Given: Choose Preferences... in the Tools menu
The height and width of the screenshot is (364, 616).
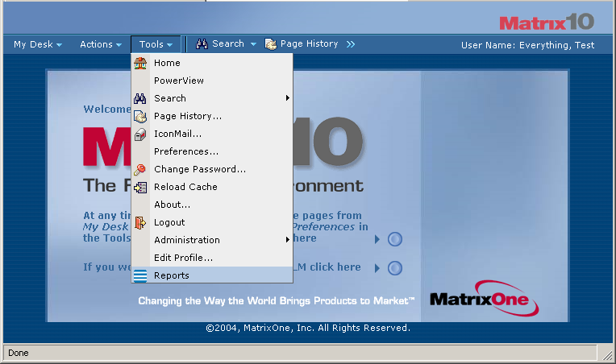Looking at the screenshot, I should [x=186, y=151].
